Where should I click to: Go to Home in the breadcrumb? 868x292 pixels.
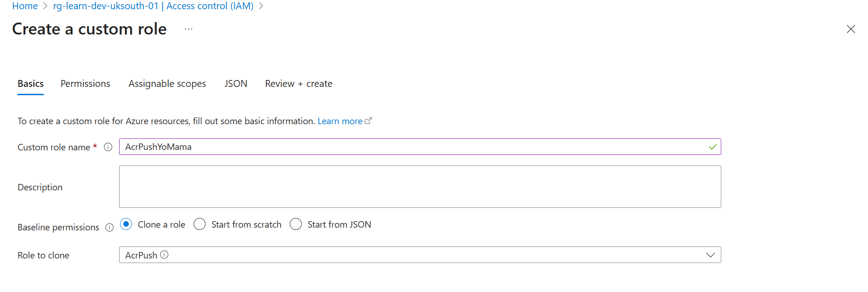(x=25, y=6)
